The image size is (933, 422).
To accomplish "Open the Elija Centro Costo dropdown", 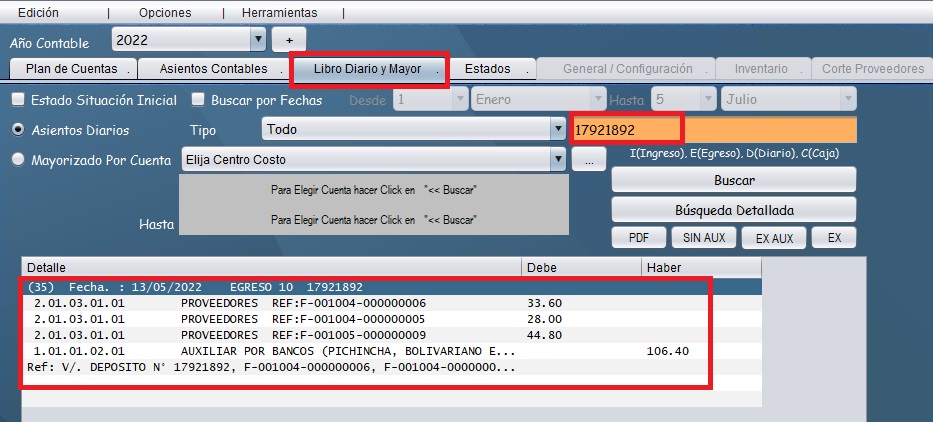I will click(557, 159).
